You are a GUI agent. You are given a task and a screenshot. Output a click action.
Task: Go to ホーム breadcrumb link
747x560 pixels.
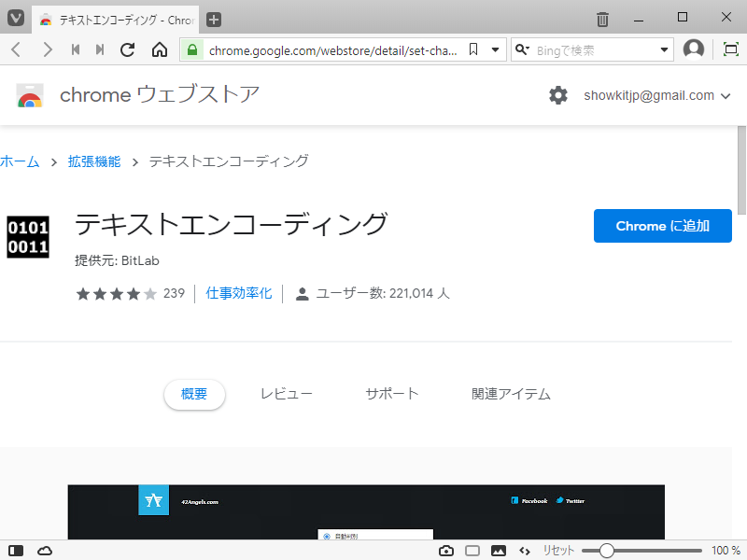coord(20,161)
